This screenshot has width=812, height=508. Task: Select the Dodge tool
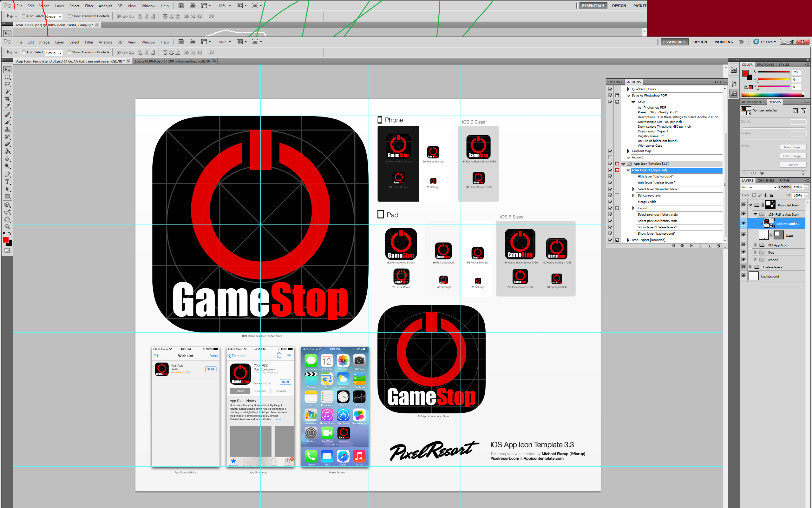(7, 166)
